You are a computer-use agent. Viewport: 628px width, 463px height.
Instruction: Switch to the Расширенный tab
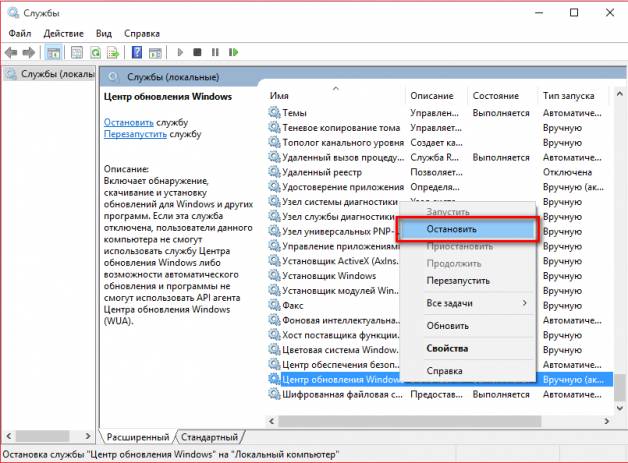[x=137, y=437]
